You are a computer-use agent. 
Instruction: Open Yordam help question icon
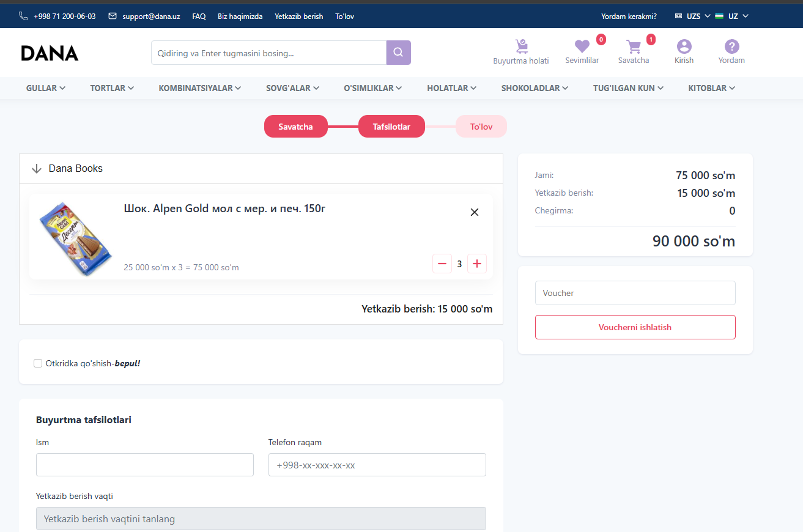731,46
